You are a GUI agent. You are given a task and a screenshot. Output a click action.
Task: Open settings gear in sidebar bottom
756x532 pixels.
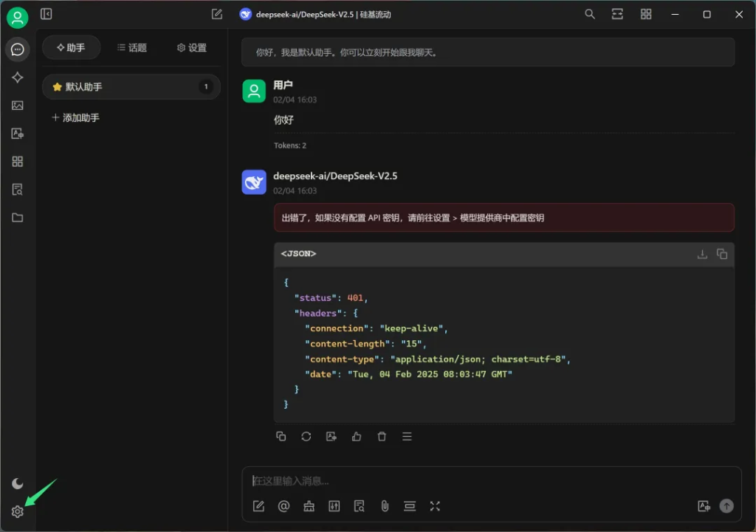[x=18, y=511]
